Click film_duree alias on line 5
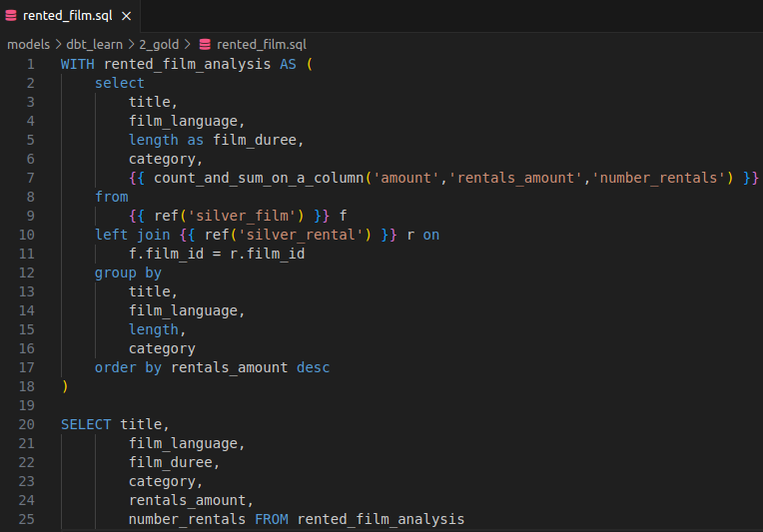 coord(255,140)
